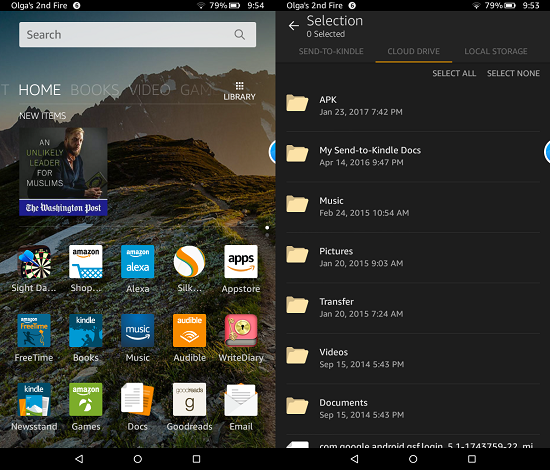Viewport: 550px width, 470px height.
Task: Tap Android home button on left screen
Action: tap(138, 459)
